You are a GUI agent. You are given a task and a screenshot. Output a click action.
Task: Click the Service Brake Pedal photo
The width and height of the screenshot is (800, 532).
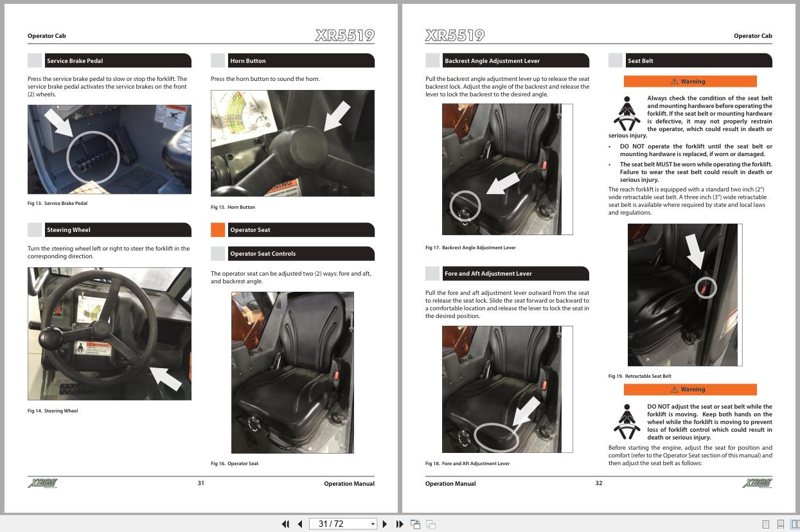(x=109, y=149)
